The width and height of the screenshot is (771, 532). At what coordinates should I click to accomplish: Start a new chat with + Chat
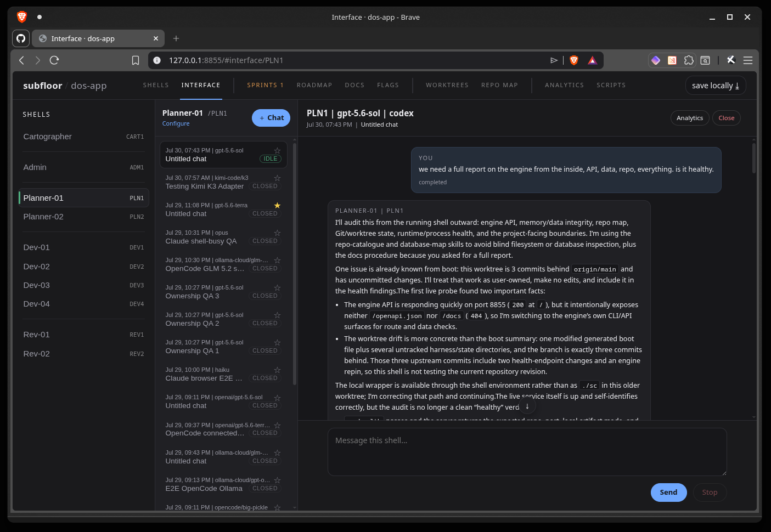pos(271,118)
